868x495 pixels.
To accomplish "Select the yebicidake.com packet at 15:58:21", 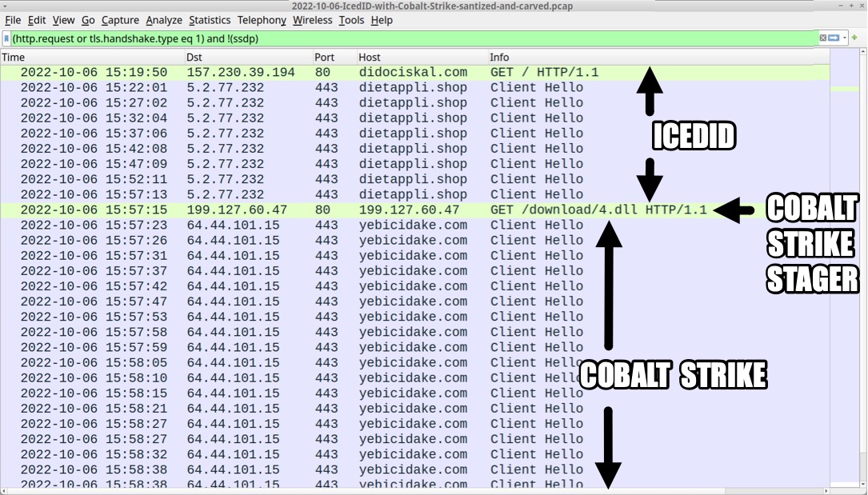I will tap(414, 409).
